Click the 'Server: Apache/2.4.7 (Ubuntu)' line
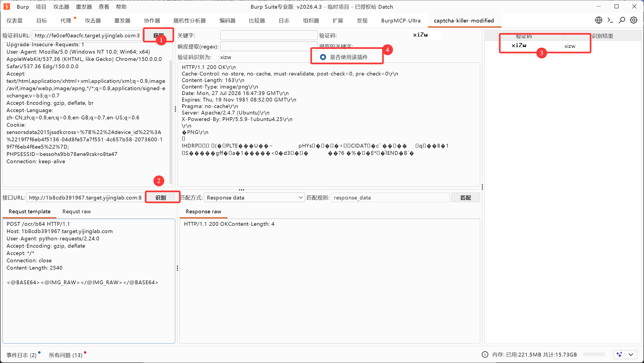This screenshot has height=363, width=644. click(x=225, y=113)
